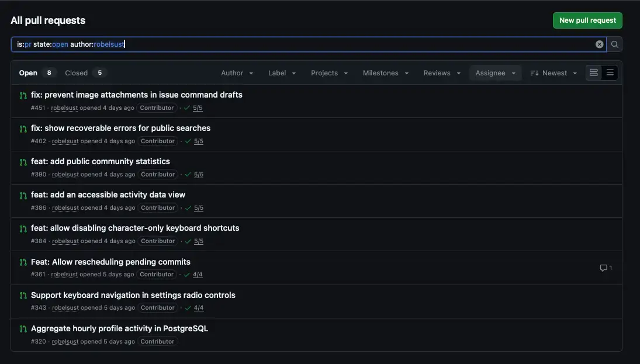Image resolution: width=640 pixels, height=364 pixels.
Task: Open the Projects filter dropdown
Action: coord(330,73)
